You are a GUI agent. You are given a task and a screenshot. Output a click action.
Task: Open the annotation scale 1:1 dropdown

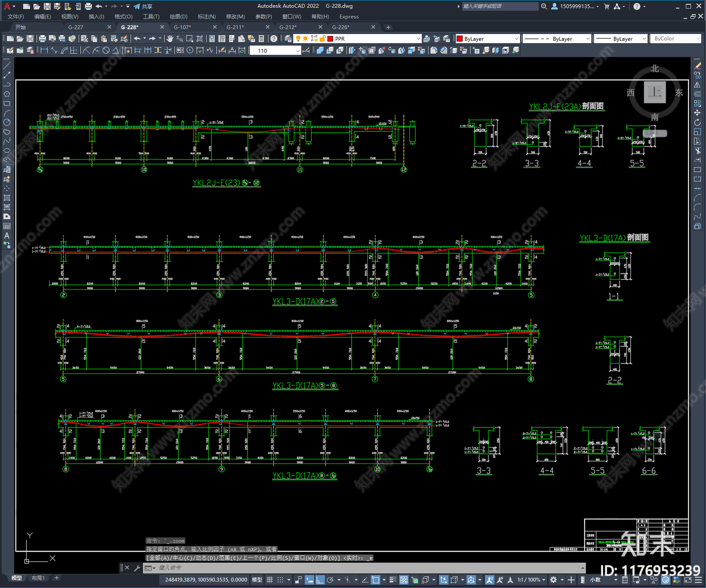tap(532, 580)
